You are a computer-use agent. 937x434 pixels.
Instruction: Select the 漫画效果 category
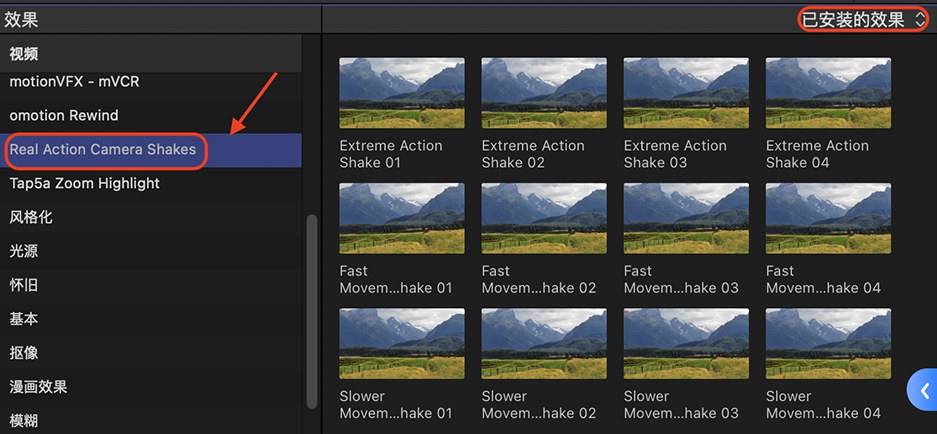(x=39, y=387)
